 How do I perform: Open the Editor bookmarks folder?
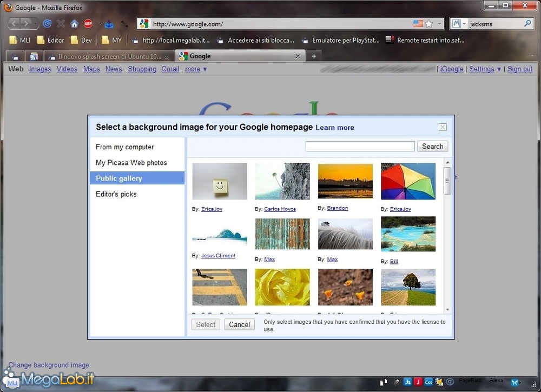(x=50, y=40)
